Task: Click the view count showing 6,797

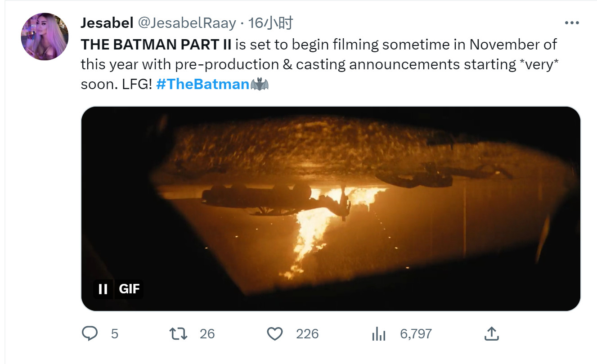Action: (416, 334)
